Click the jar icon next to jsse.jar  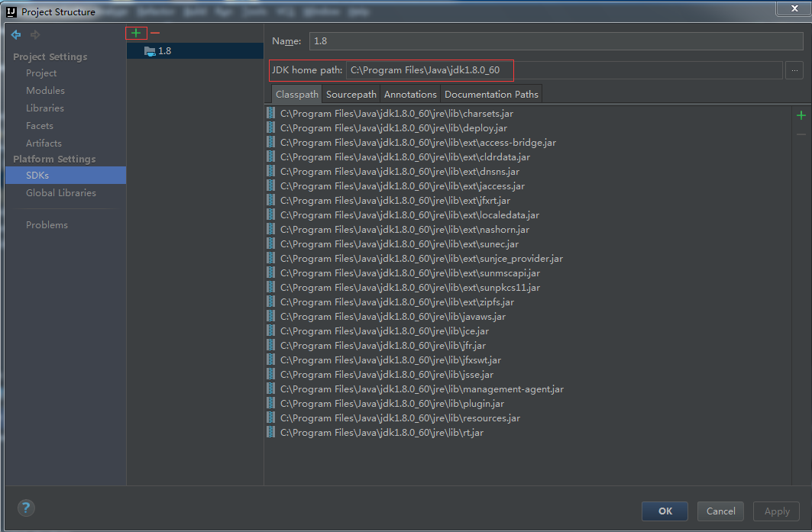(x=271, y=374)
